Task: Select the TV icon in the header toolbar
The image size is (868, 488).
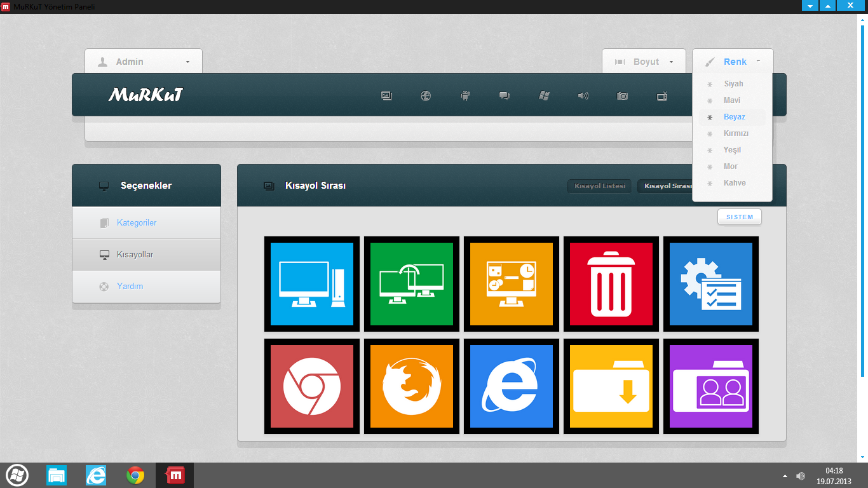Action: [661, 96]
